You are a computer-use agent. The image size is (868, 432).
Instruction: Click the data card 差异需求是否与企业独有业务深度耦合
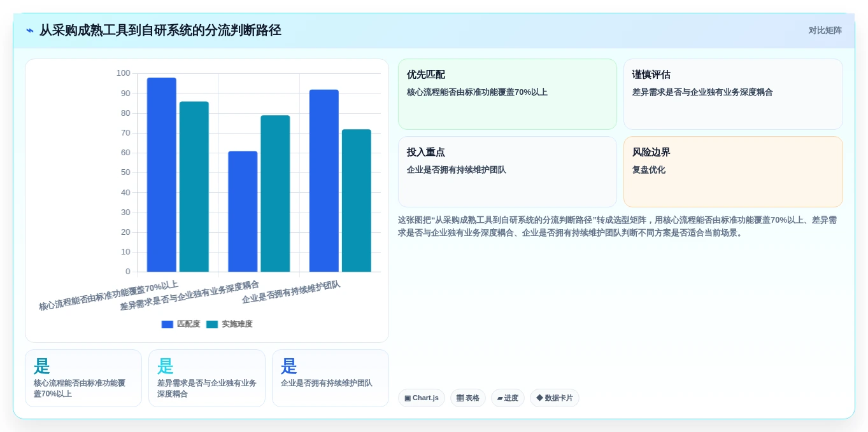[x=207, y=379]
